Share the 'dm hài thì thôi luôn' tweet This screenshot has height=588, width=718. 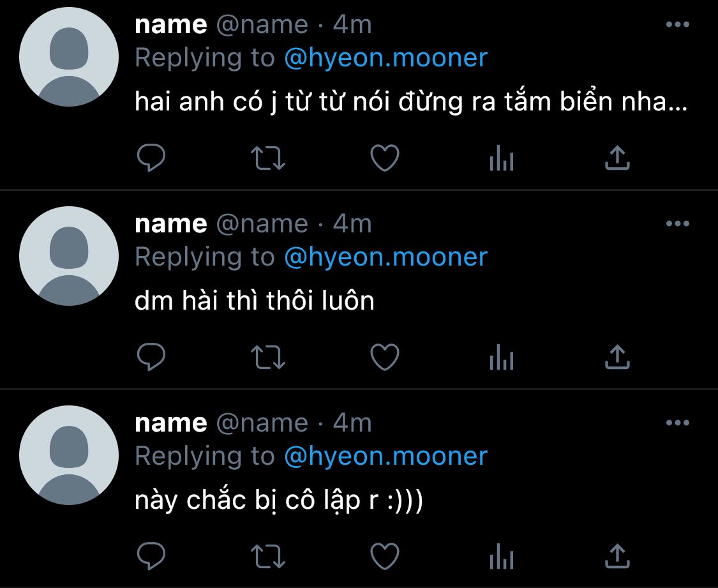617,357
